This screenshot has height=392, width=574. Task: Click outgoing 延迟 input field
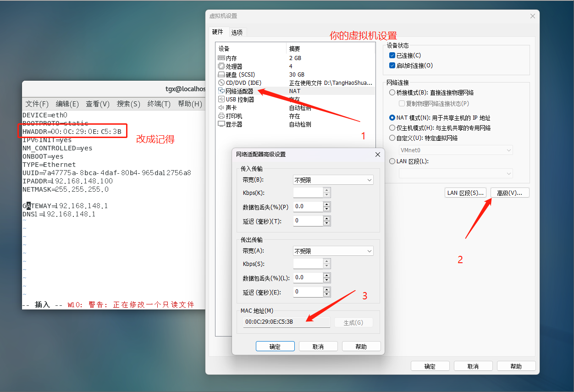point(308,292)
